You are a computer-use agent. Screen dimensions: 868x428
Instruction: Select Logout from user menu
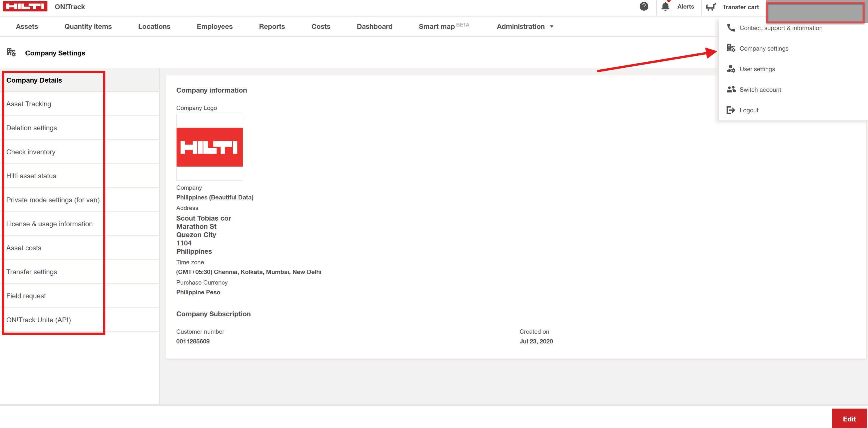click(x=749, y=110)
